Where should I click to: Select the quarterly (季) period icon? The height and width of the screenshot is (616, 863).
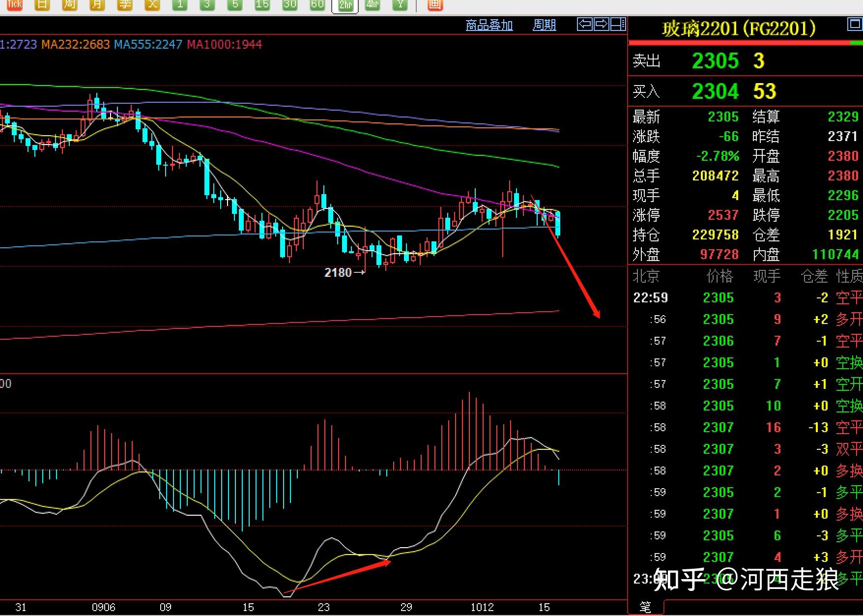(125, 5)
